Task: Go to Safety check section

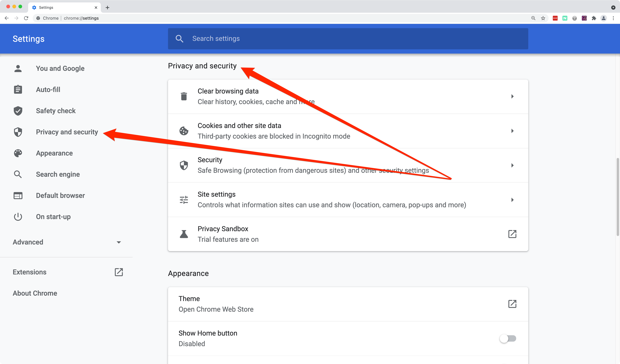Action: pyautogui.click(x=56, y=111)
